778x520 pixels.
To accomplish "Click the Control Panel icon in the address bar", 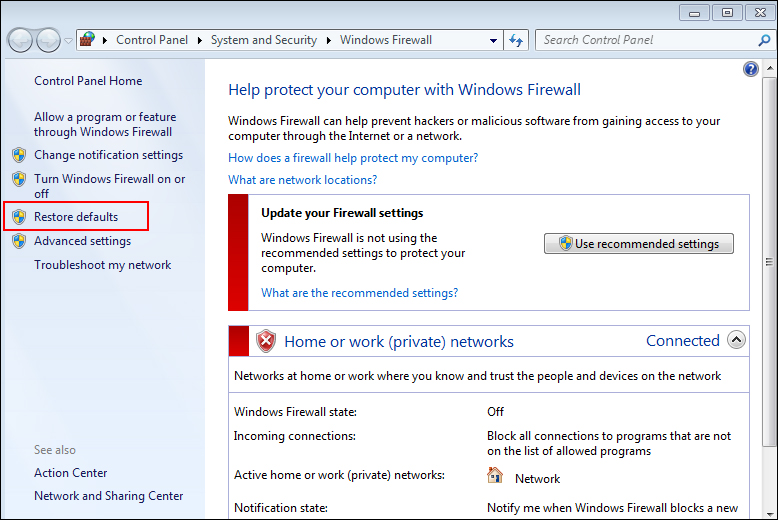I will click(x=87, y=39).
